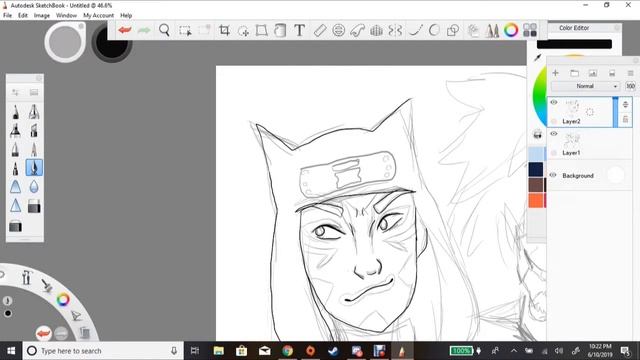The image size is (640, 360).
Task: Select the rectangle Selection tool
Action: click(x=185, y=31)
